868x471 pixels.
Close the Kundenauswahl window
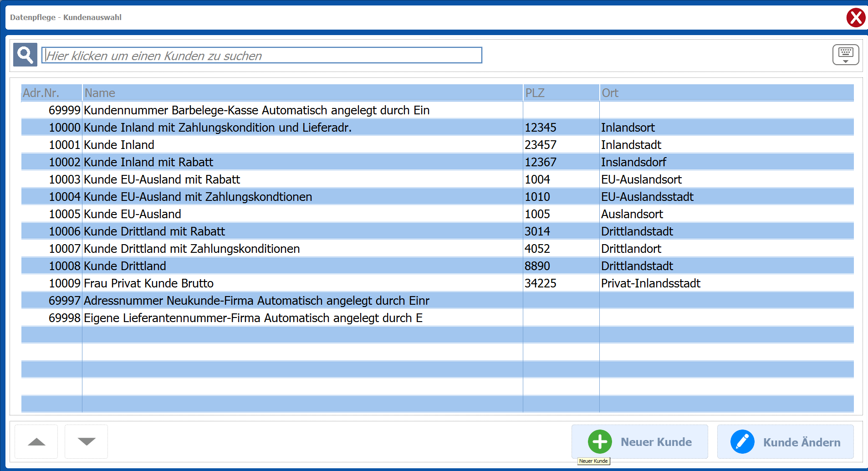pyautogui.click(x=856, y=18)
